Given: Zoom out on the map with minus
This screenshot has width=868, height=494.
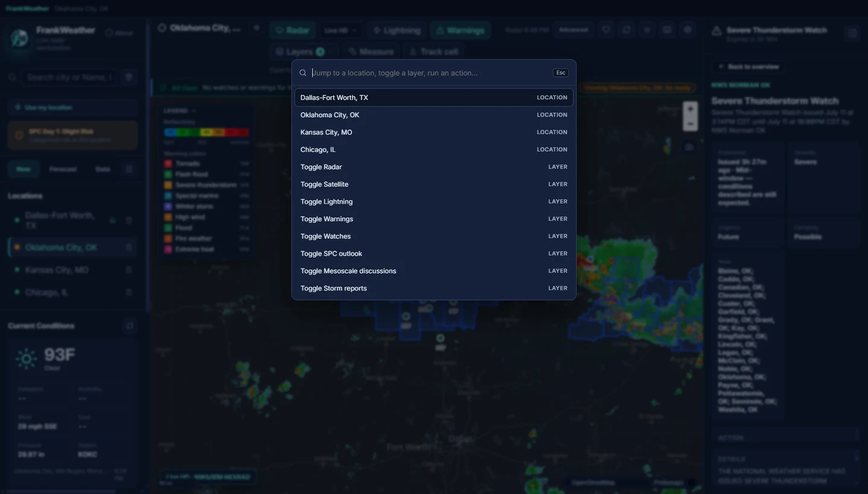Looking at the screenshot, I should tap(690, 124).
